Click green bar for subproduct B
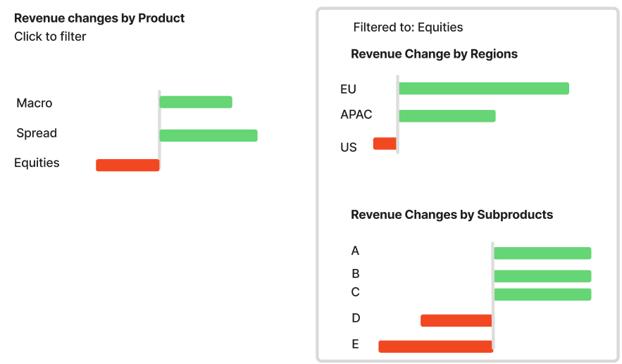The height and width of the screenshot is (364, 622). [x=542, y=276]
